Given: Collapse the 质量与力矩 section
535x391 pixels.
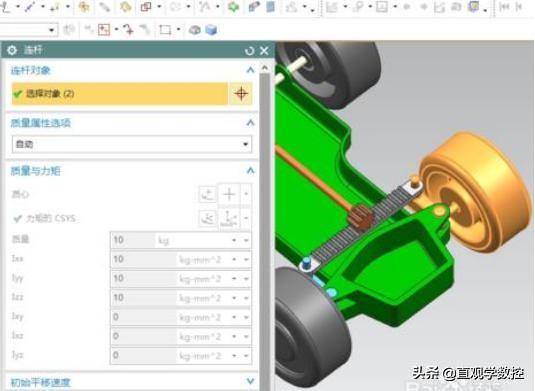Looking at the screenshot, I should (x=250, y=170).
